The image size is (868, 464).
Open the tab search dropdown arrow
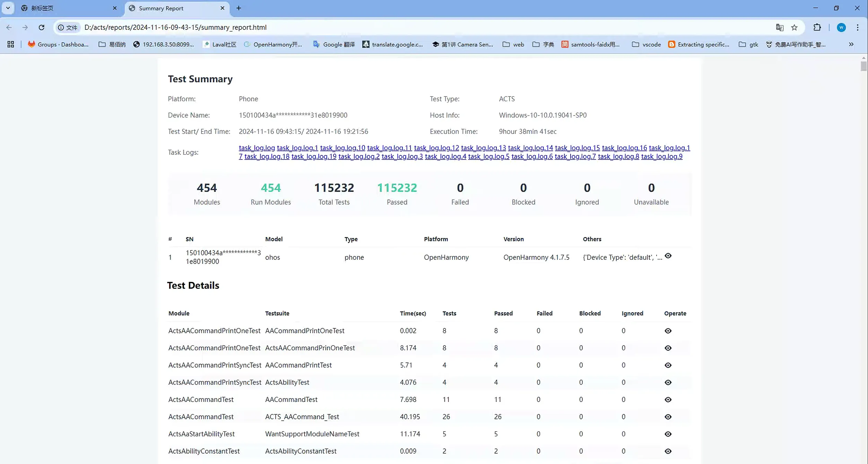(x=8, y=8)
